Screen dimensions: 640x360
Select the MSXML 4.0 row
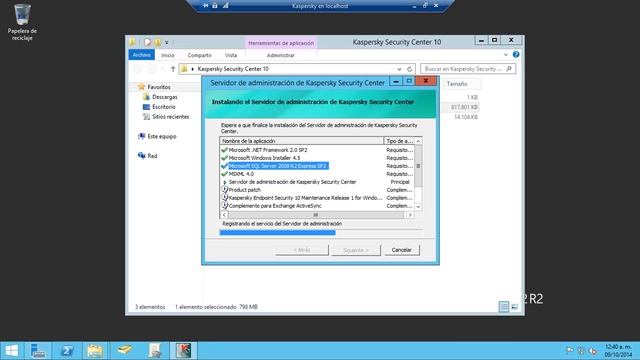pyautogui.click(x=317, y=174)
